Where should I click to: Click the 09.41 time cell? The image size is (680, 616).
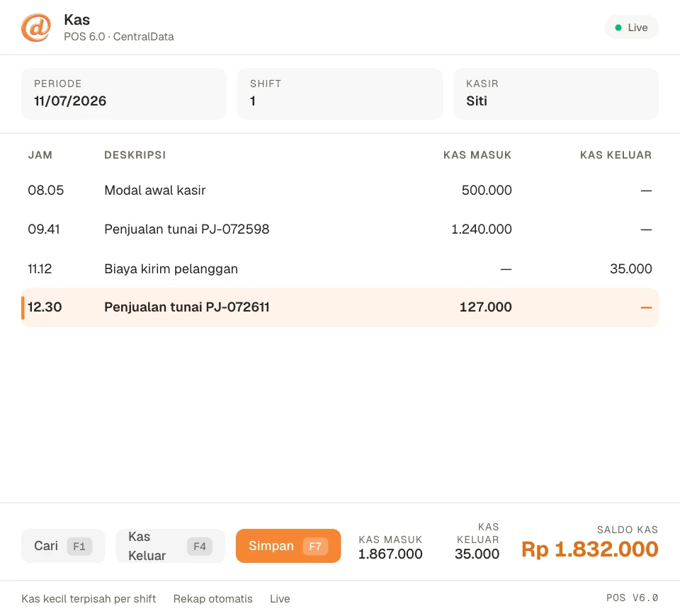44,229
